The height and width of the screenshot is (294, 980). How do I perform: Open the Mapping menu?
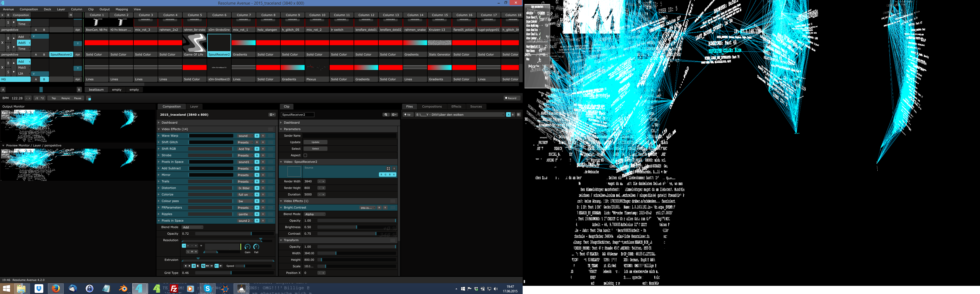click(121, 9)
